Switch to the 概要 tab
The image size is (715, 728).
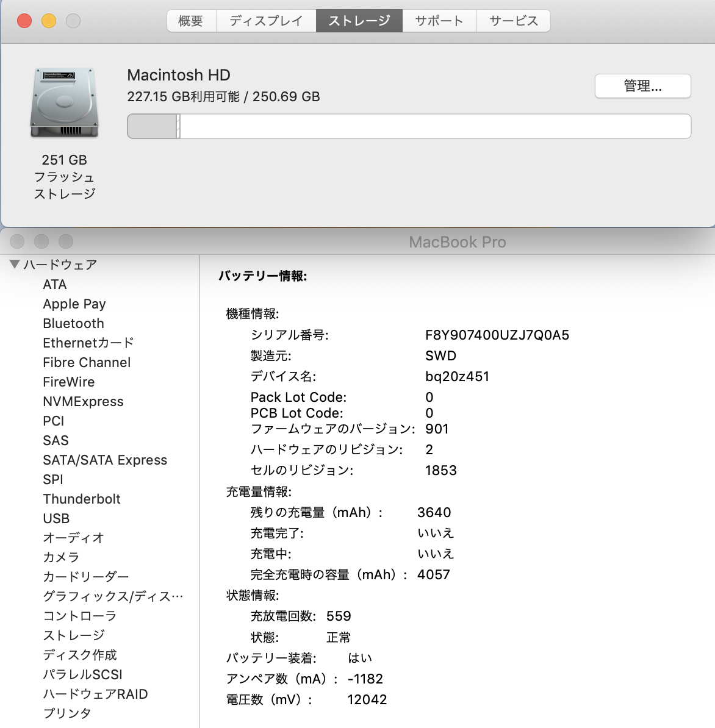(x=192, y=21)
